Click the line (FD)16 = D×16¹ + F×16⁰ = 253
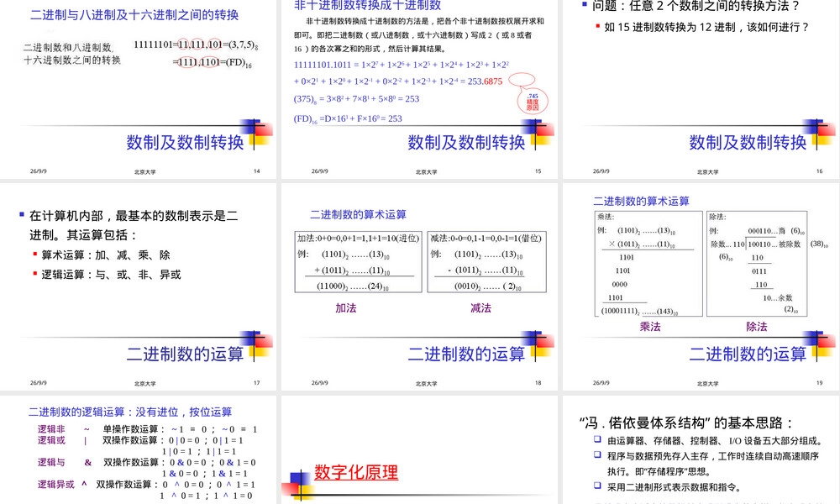840x504 pixels. click(x=348, y=119)
